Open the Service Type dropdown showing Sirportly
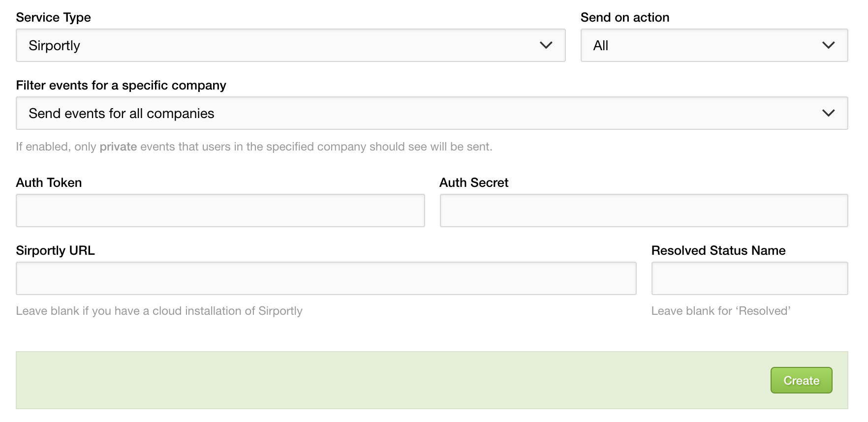 (x=290, y=45)
